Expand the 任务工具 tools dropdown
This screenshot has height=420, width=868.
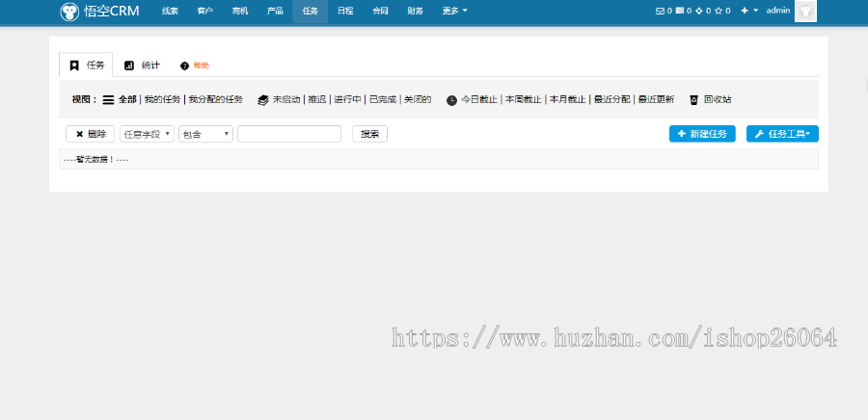coord(782,134)
